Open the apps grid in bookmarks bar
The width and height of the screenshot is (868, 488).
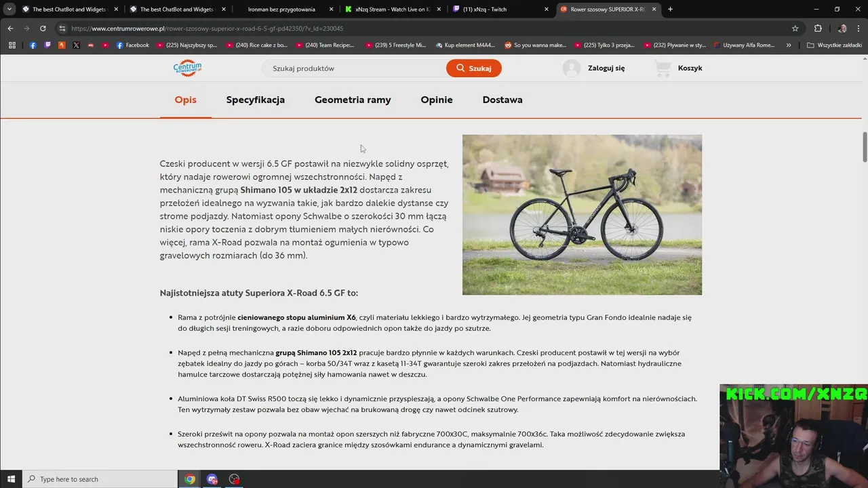(12, 45)
